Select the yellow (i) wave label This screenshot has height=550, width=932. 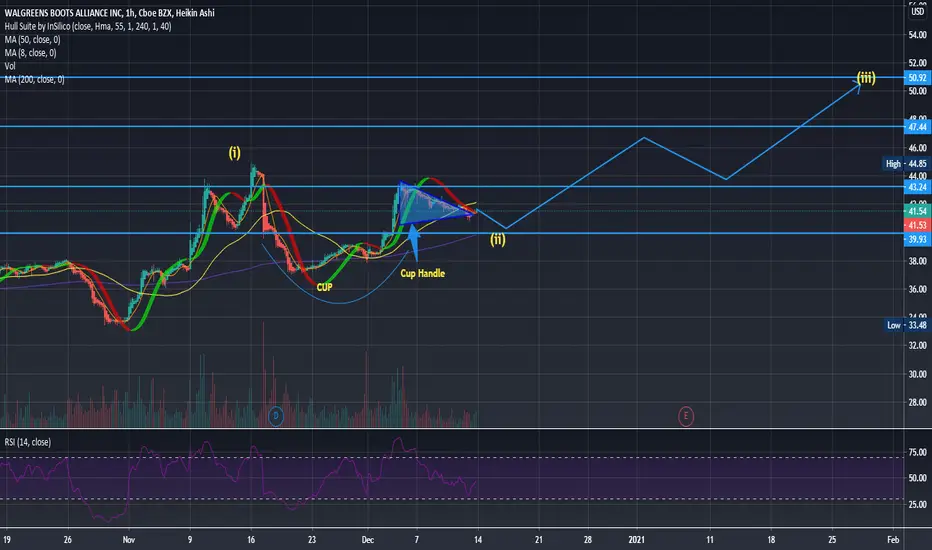click(235, 153)
